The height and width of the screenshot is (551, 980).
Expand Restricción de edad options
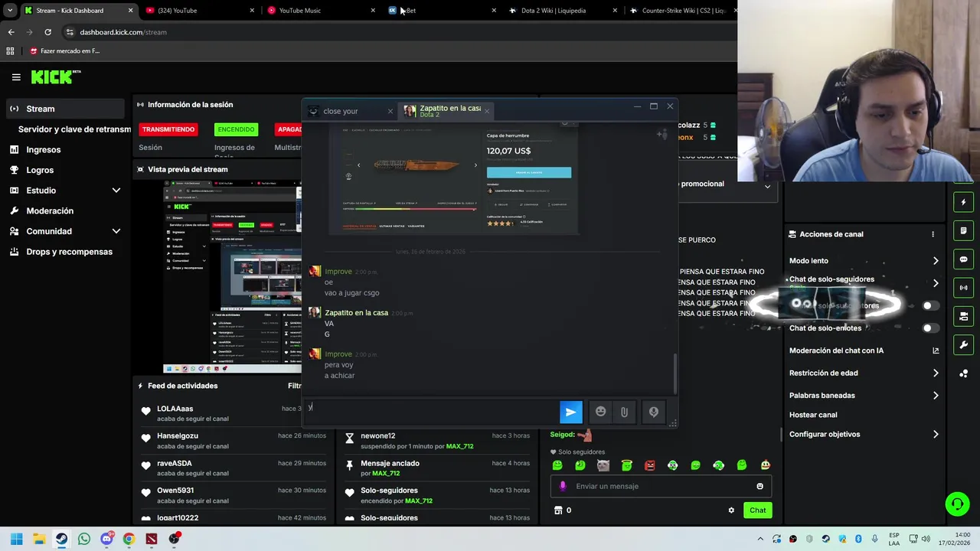pos(936,373)
